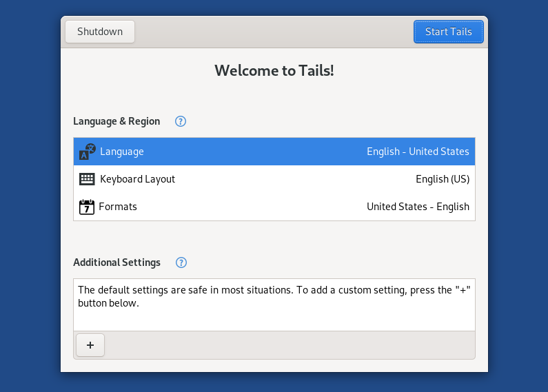Screen dimensions: 548x392
Task: Start Tails with the blue button
Action: (x=448, y=32)
